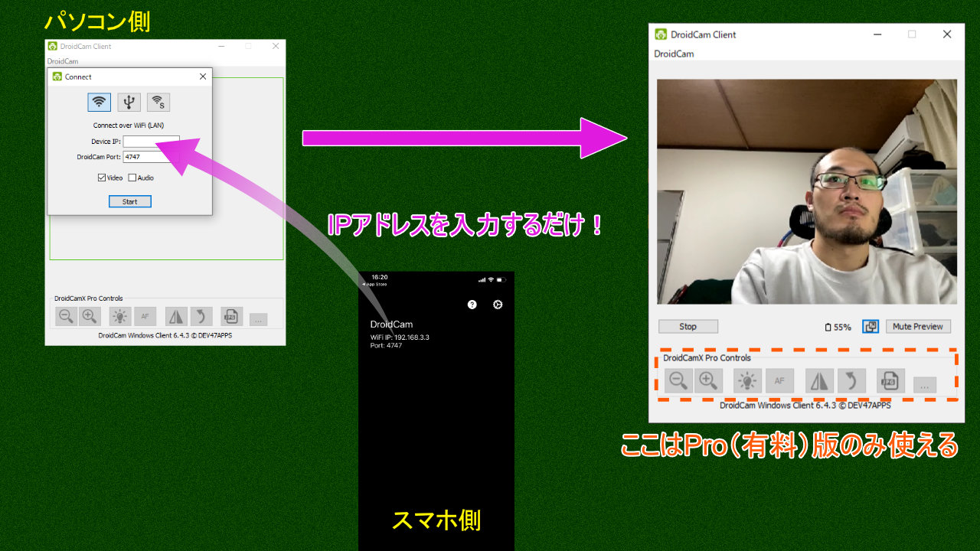Close the Connect dialog
Screen dimensions: 980x551
click(x=203, y=77)
